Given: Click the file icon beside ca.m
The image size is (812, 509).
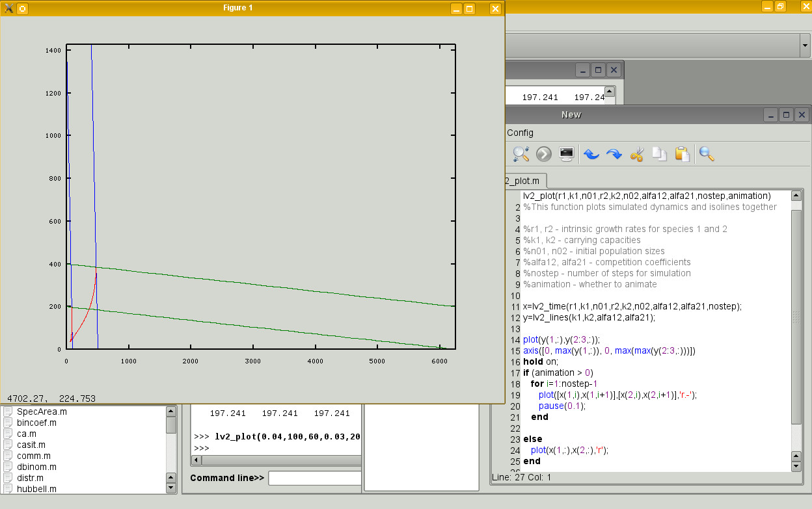Looking at the screenshot, I should pos(8,434).
